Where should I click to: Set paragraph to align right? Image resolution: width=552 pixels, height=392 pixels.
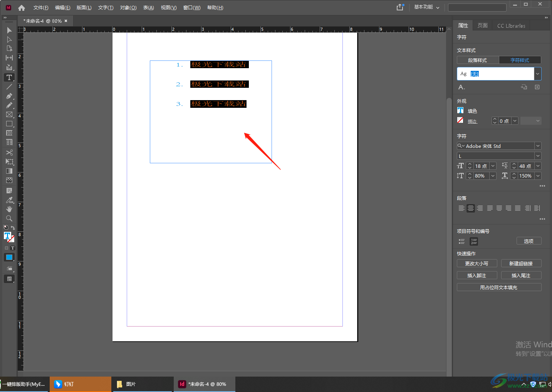point(480,208)
